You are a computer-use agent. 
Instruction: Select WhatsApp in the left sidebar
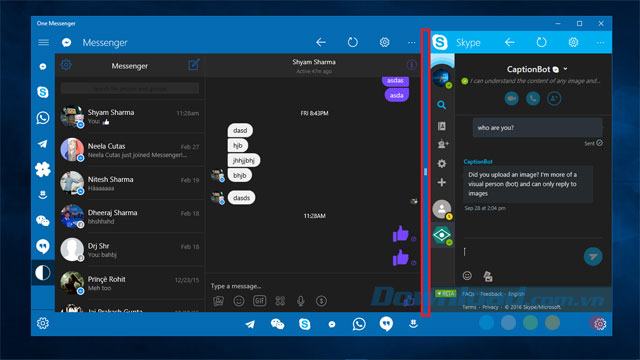tap(43, 118)
